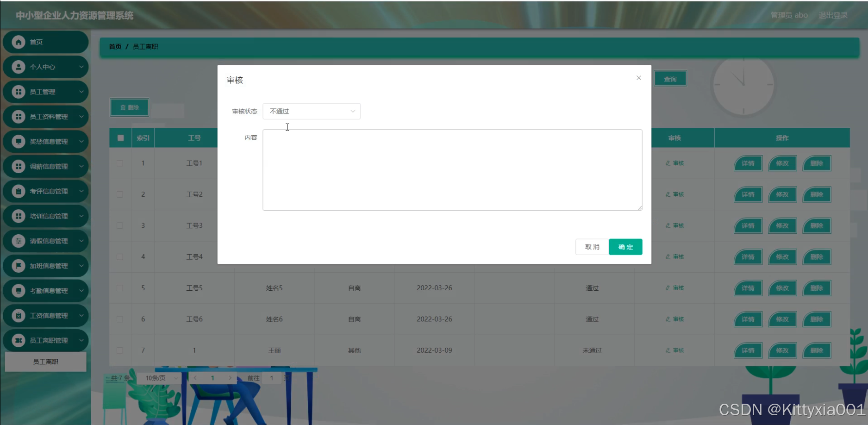This screenshot has width=868, height=425.
Task: Click the 审核 edit icon in row 3
Action: click(x=668, y=225)
